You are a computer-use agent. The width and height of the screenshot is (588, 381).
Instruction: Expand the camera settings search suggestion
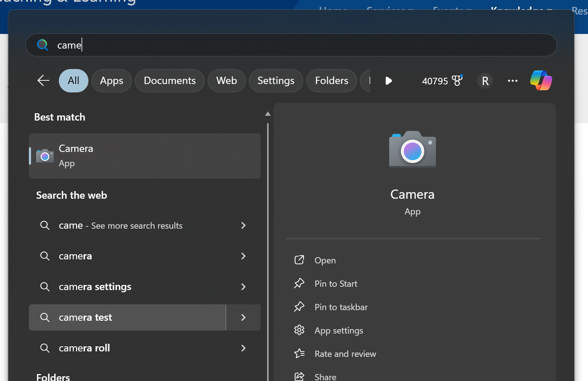(243, 287)
